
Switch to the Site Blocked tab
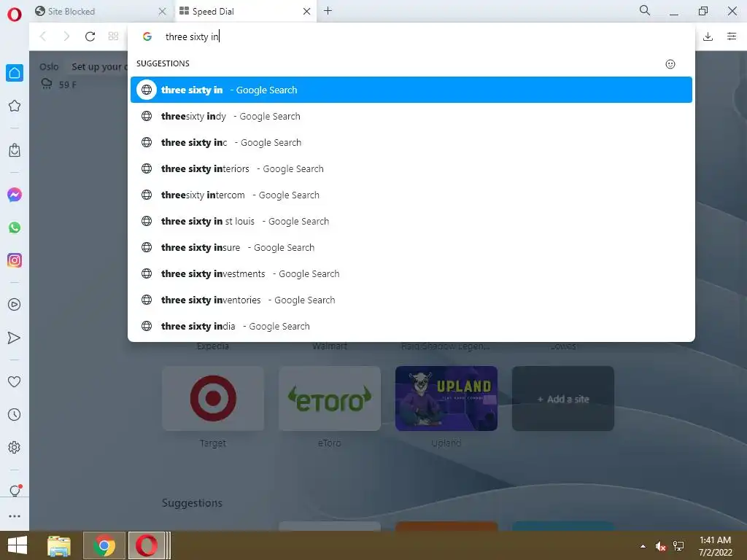pyautogui.click(x=101, y=11)
